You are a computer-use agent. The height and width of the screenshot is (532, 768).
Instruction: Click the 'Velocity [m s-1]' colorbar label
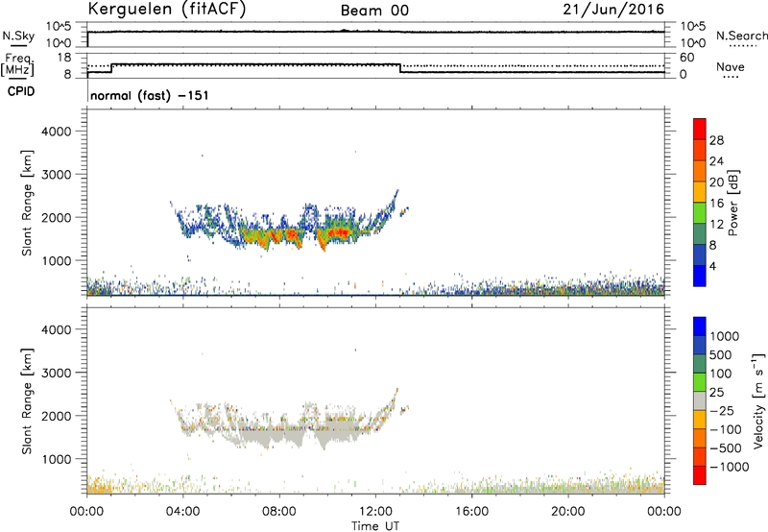[x=758, y=400]
